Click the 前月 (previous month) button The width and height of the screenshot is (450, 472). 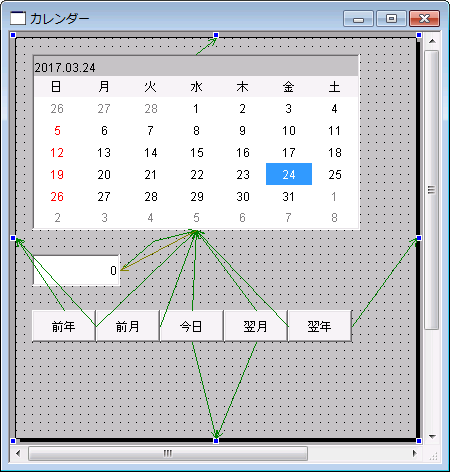coord(128,326)
